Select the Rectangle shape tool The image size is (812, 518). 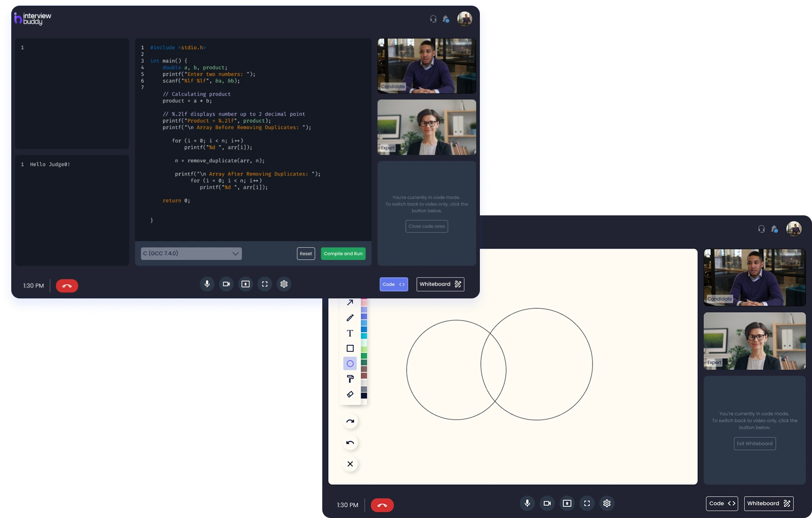click(x=349, y=348)
